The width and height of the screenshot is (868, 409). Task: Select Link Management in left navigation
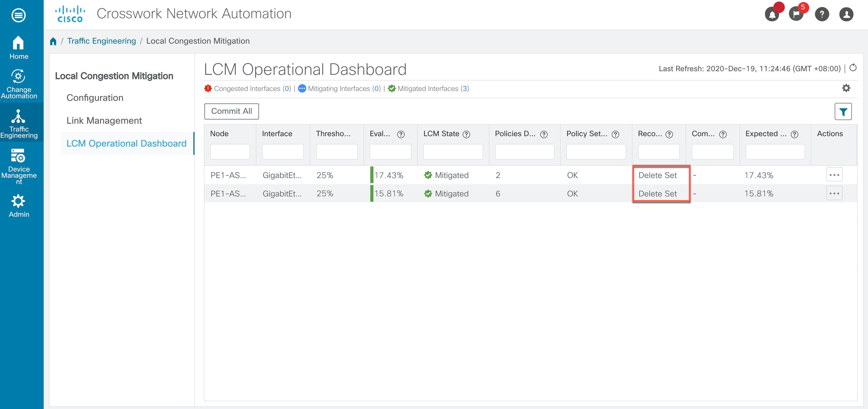tap(104, 121)
